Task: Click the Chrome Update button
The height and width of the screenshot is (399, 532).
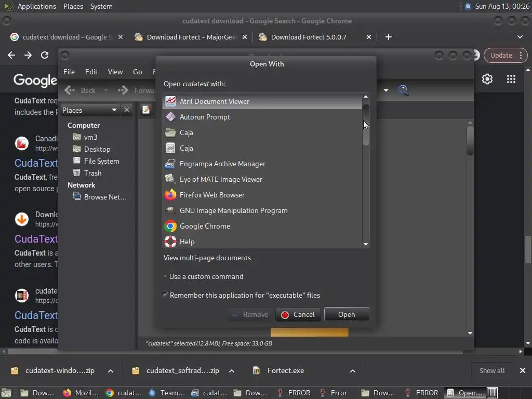Action: pyautogui.click(x=501, y=55)
